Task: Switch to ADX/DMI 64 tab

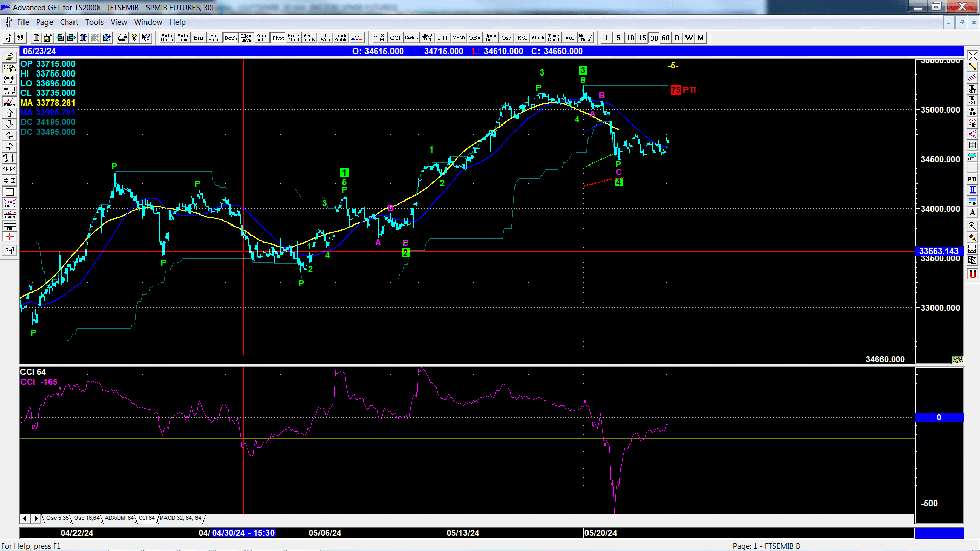Action: [x=119, y=518]
